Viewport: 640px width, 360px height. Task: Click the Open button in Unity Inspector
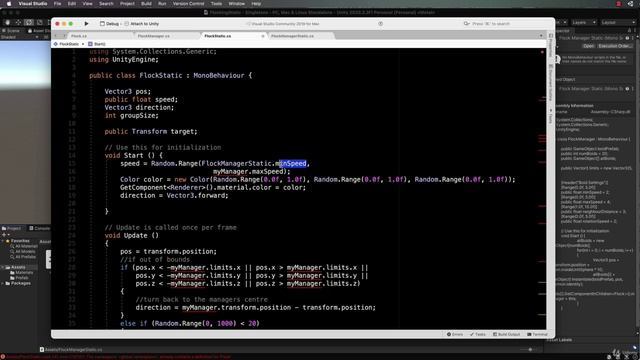click(x=588, y=46)
